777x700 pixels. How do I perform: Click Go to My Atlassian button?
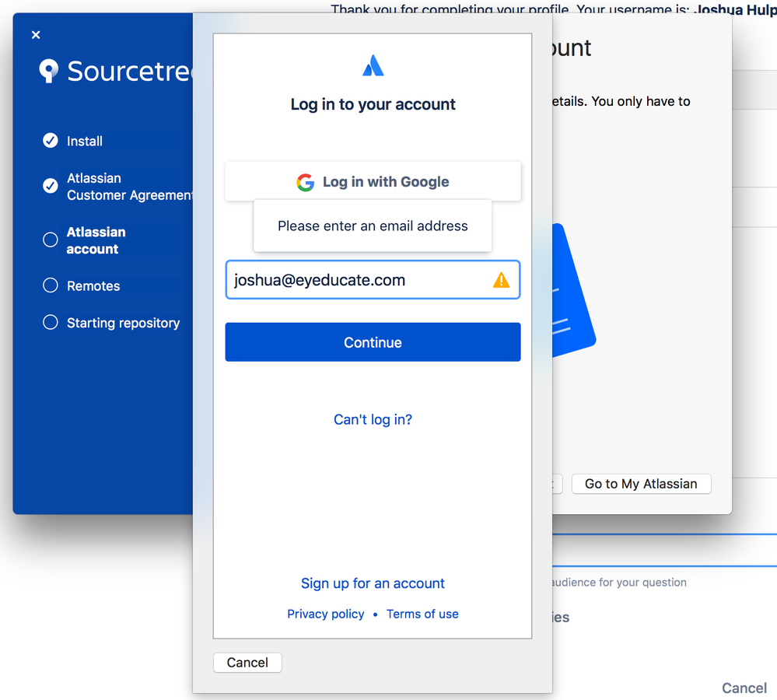641,484
